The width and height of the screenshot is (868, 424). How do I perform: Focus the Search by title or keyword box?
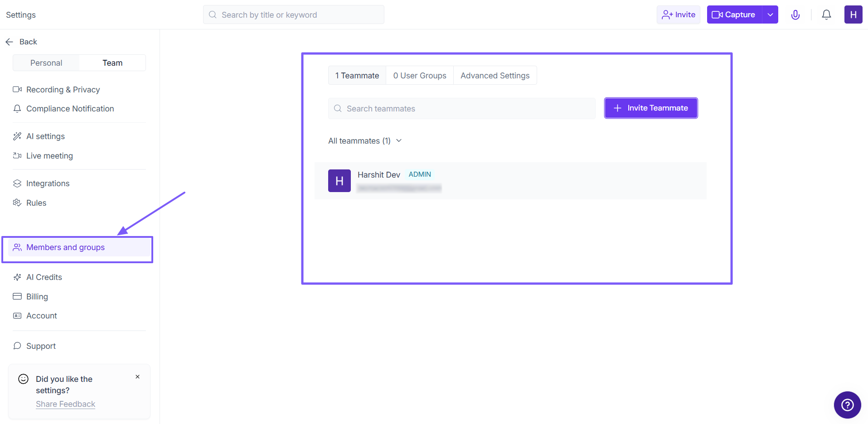(294, 14)
